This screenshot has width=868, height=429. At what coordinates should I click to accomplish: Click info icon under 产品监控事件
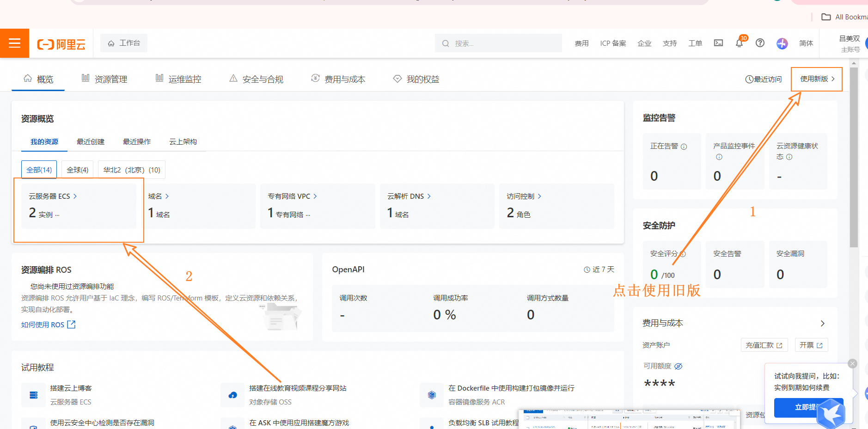[719, 157]
